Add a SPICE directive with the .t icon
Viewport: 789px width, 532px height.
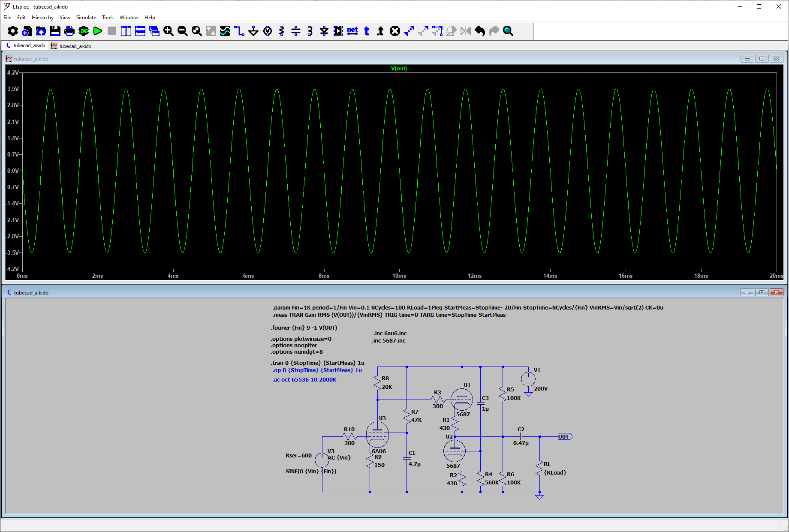pos(380,31)
